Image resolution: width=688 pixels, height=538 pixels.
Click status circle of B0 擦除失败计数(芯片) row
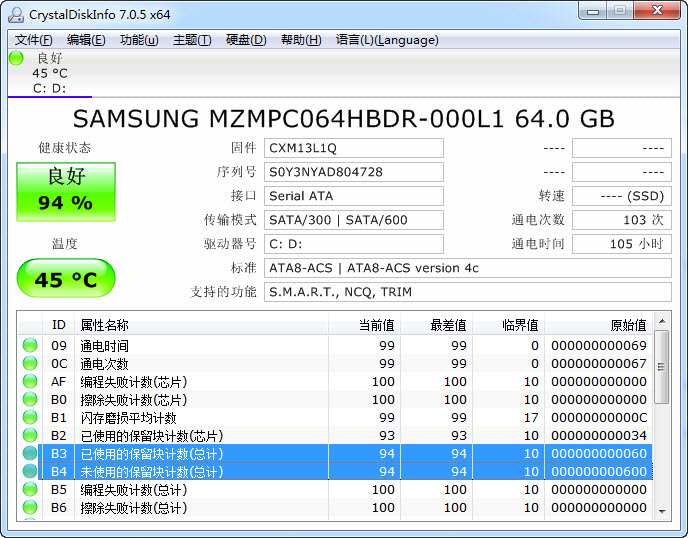click(x=30, y=399)
